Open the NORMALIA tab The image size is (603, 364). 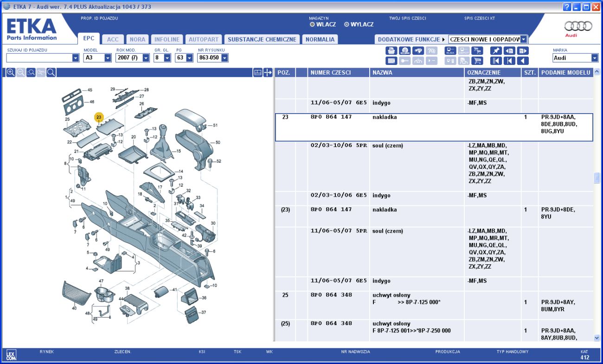320,39
